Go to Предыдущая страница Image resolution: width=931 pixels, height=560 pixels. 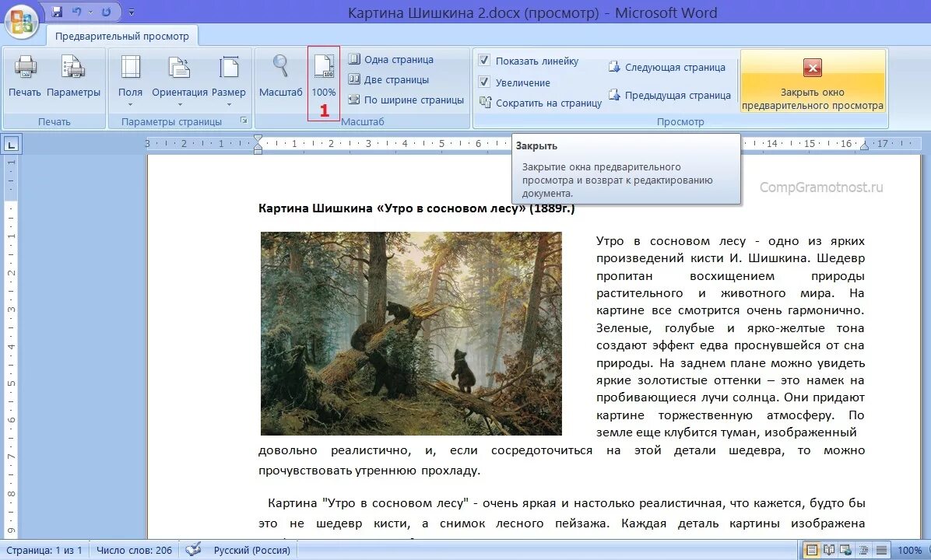pos(669,95)
